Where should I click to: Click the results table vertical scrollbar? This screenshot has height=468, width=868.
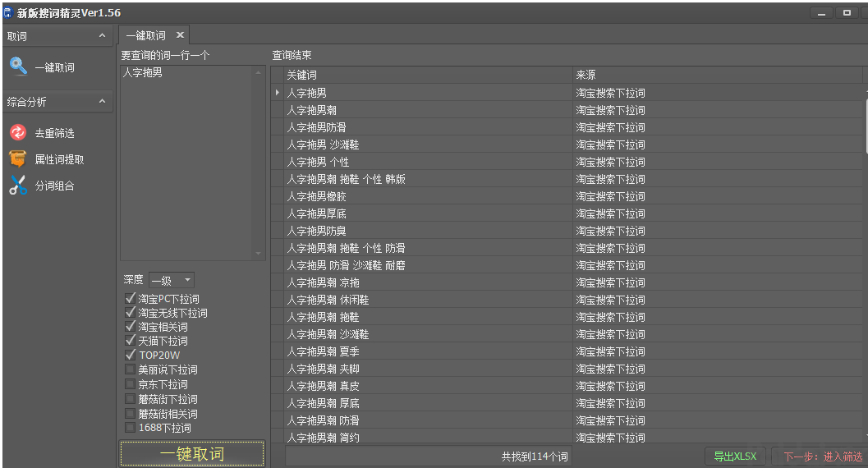[x=866, y=126]
